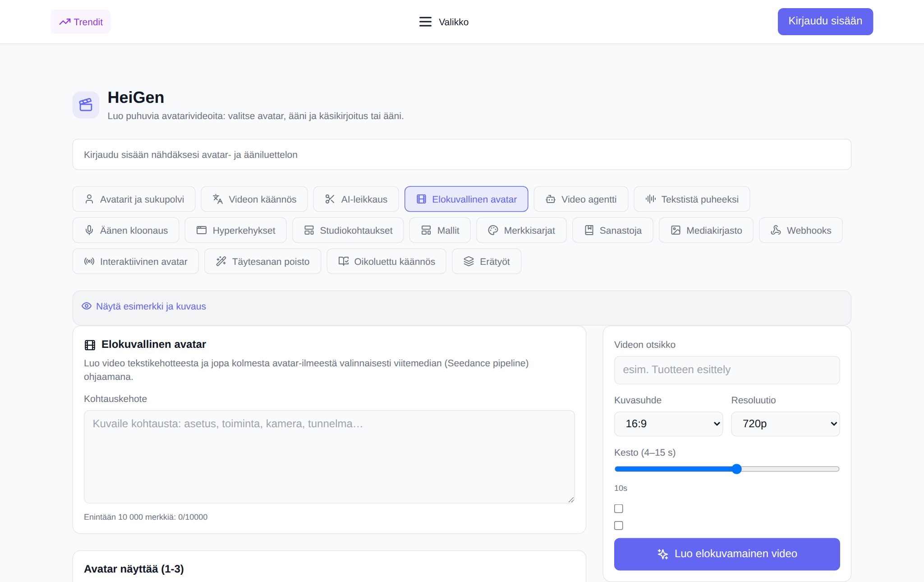This screenshot has width=924, height=582.
Task: Click the eye icon beside Näytä esimerkki ja kuvaus
Action: (x=87, y=306)
